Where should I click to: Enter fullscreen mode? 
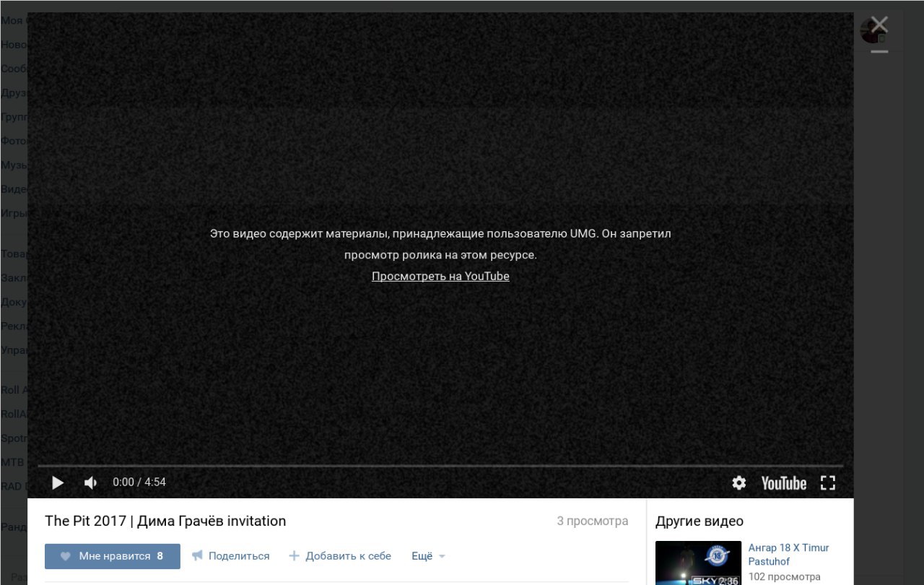tap(828, 482)
